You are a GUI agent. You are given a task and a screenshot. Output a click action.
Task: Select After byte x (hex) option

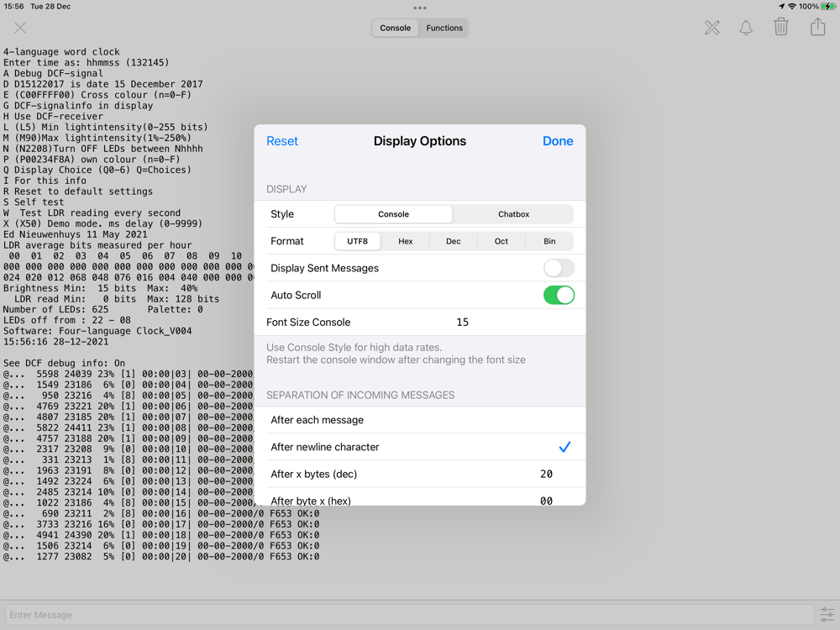pyautogui.click(x=420, y=496)
